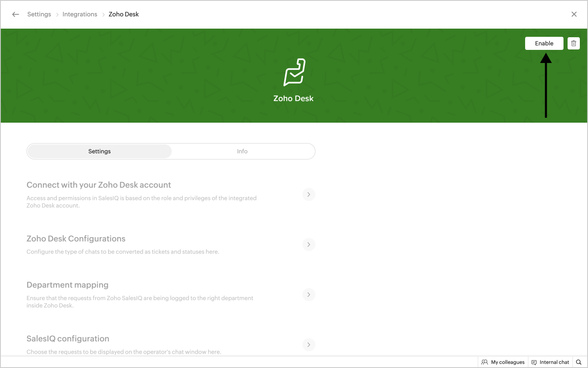The width and height of the screenshot is (588, 368).
Task: Switch to the Settings tab
Action: click(x=100, y=151)
